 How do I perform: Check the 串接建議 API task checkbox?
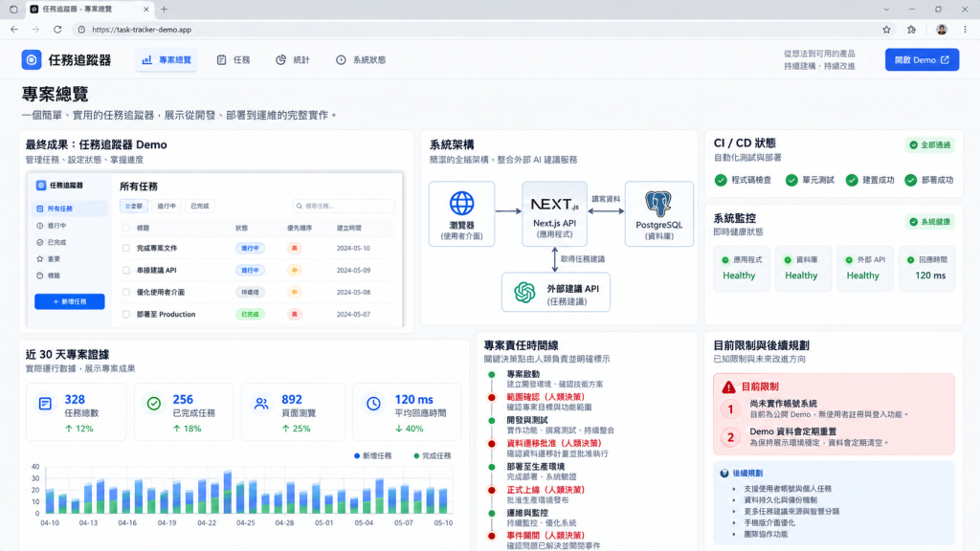(x=126, y=271)
